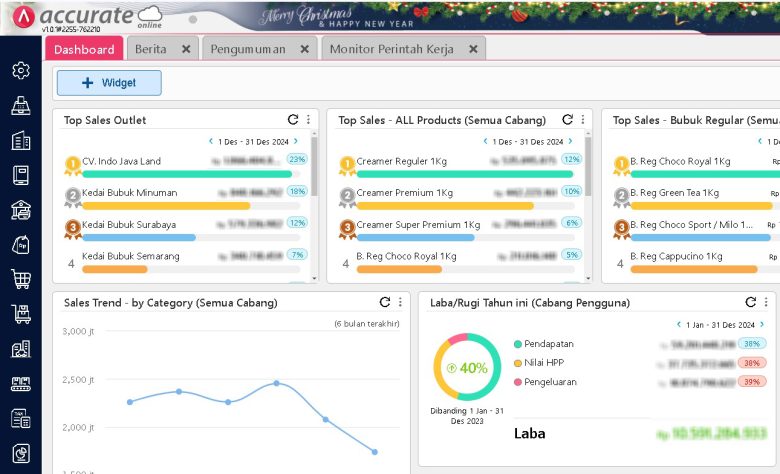Switch to the Berita tab
The height and width of the screenshot is (474, 780).
click(x=151, y=49)
